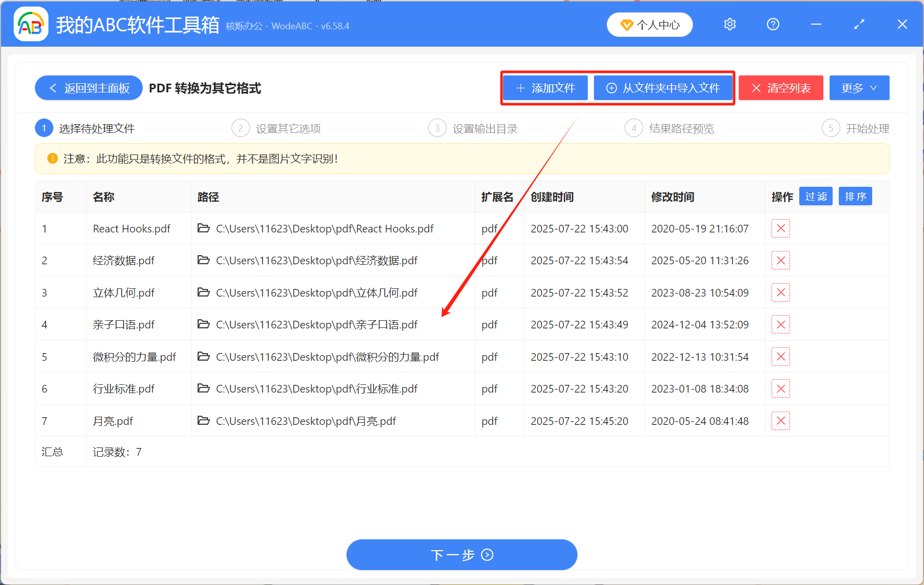The width and height of the screenshot is (924, 585).
Task: Click creation time 2025-07-22 15:45:20
Action: point(580,421)
